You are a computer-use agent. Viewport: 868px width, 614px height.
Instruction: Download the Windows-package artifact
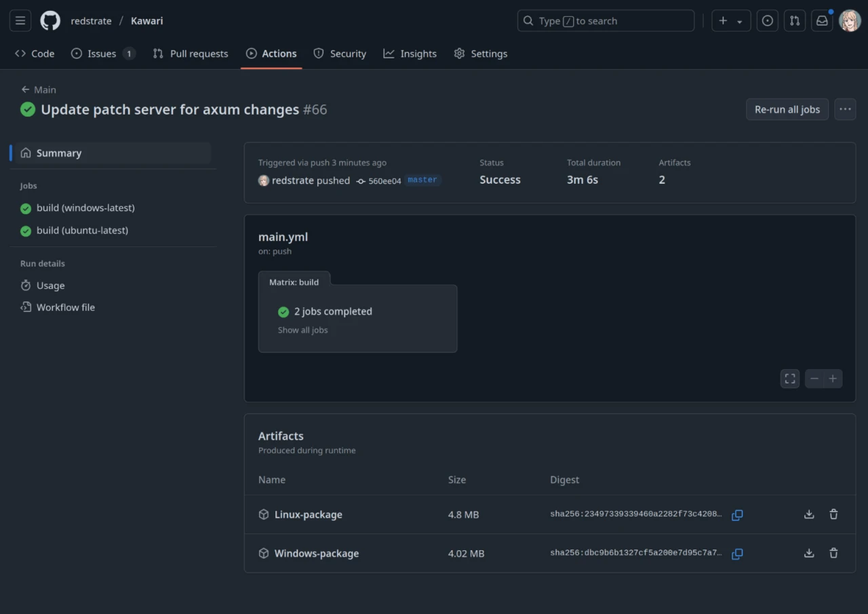[x=809, y=553]
